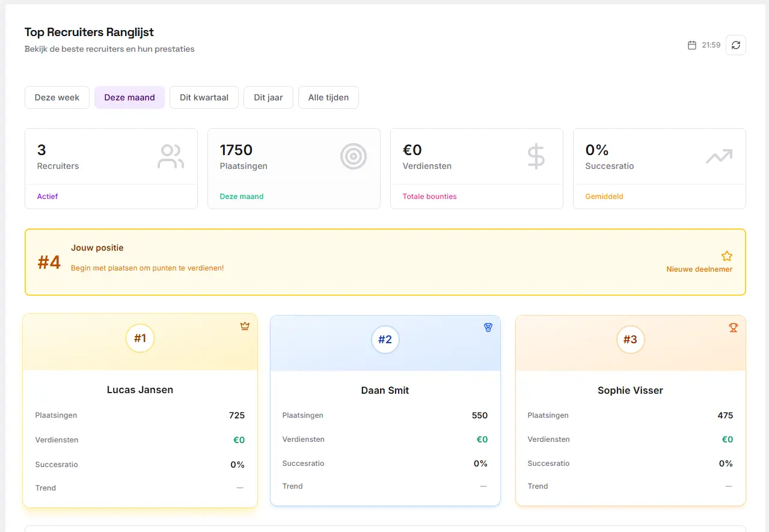Screen dimensions: 769x532
Task: Show Alle tijden rankings
Action: click(x=328, y=97)
